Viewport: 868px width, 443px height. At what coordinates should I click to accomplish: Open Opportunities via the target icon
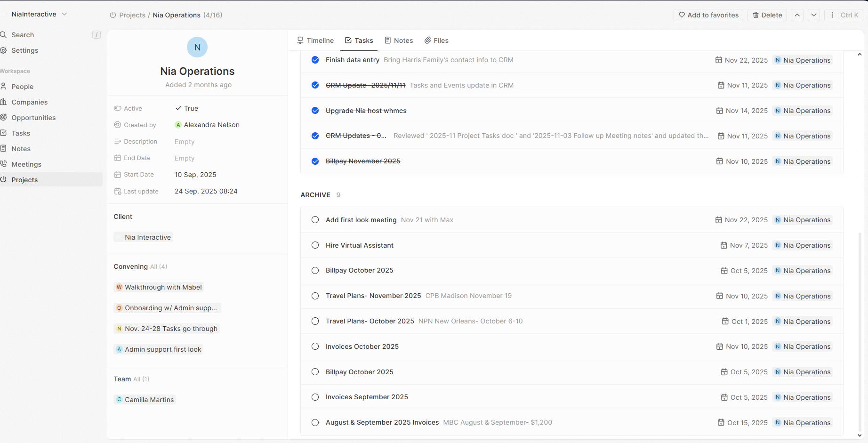pyautogui.click(x=3, y=118)
